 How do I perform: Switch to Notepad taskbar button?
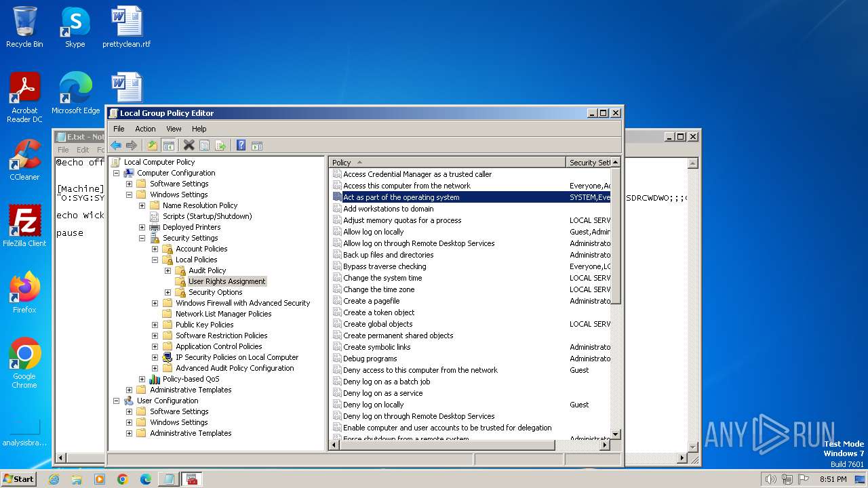[167, 479]
